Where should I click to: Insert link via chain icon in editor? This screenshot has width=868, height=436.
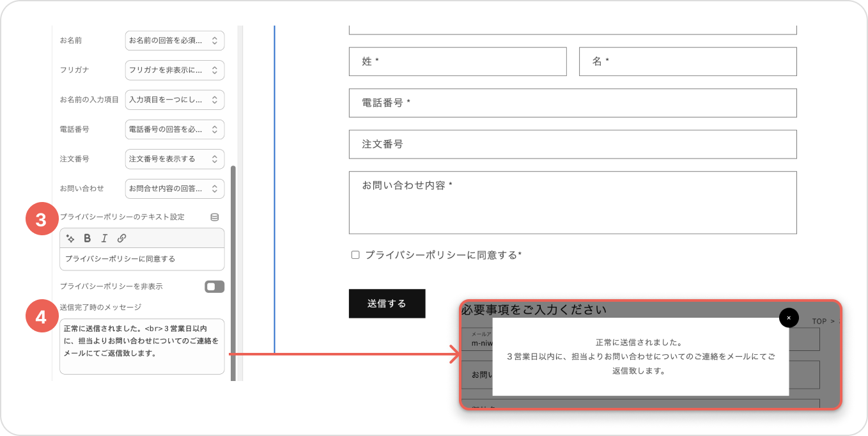click(121, 238)
